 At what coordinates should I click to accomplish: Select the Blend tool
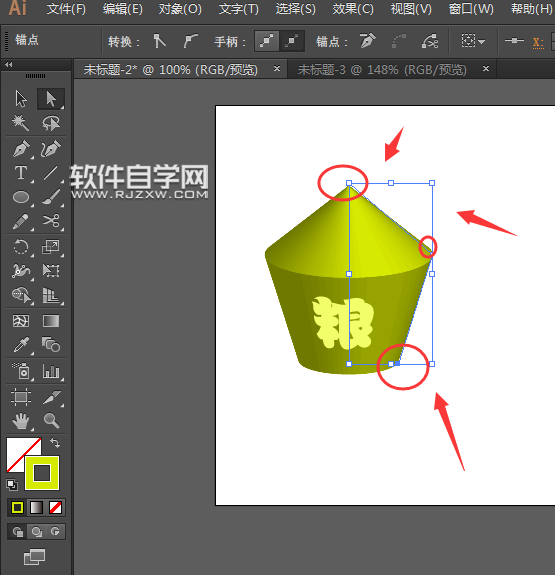click(51, 345)
